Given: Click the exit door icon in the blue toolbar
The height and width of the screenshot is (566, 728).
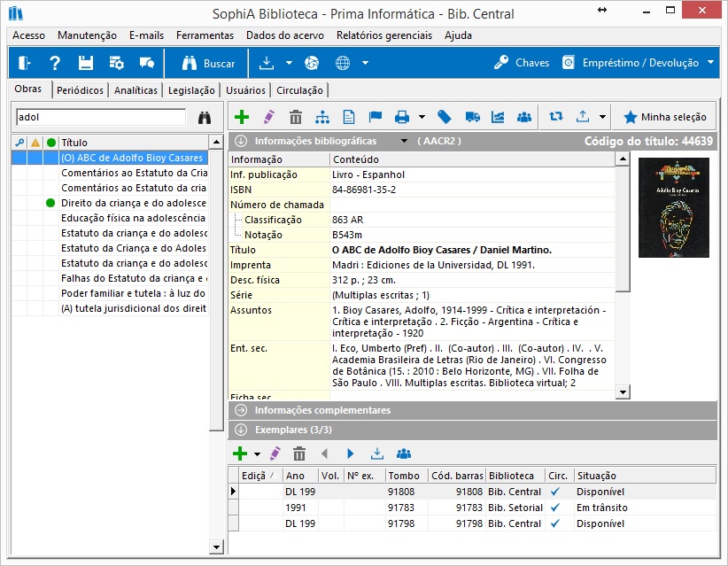Looking at the screenshot, I should 24,63.
